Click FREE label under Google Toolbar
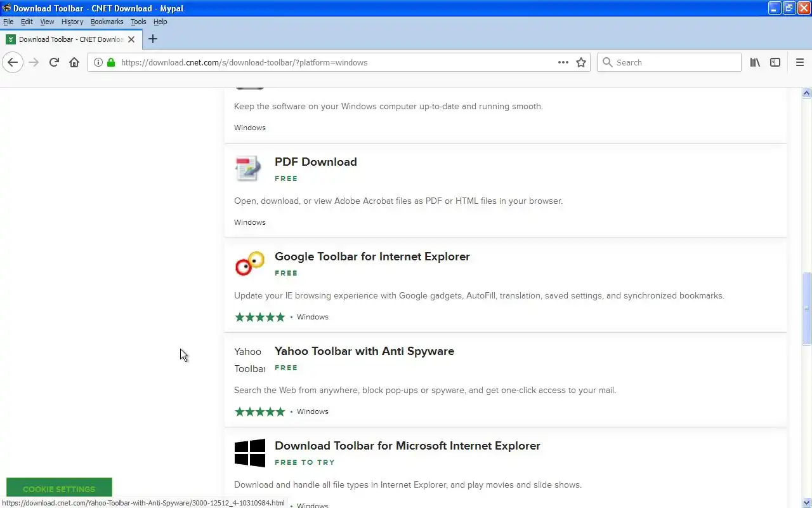The image size is (812, 508). pyautogui.click(x=286, y=273)
